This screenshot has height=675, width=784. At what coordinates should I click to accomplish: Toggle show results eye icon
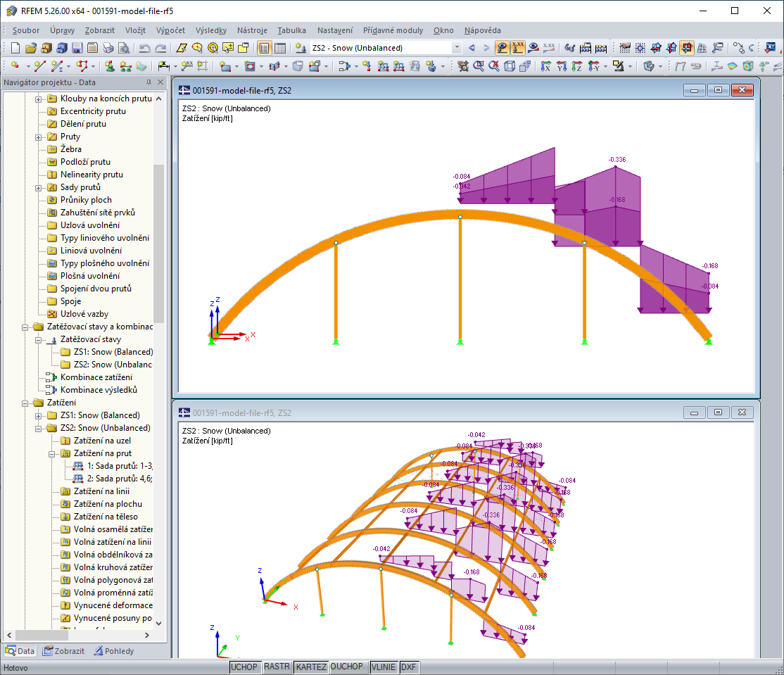pyautogui.click(x=533, y=48)
